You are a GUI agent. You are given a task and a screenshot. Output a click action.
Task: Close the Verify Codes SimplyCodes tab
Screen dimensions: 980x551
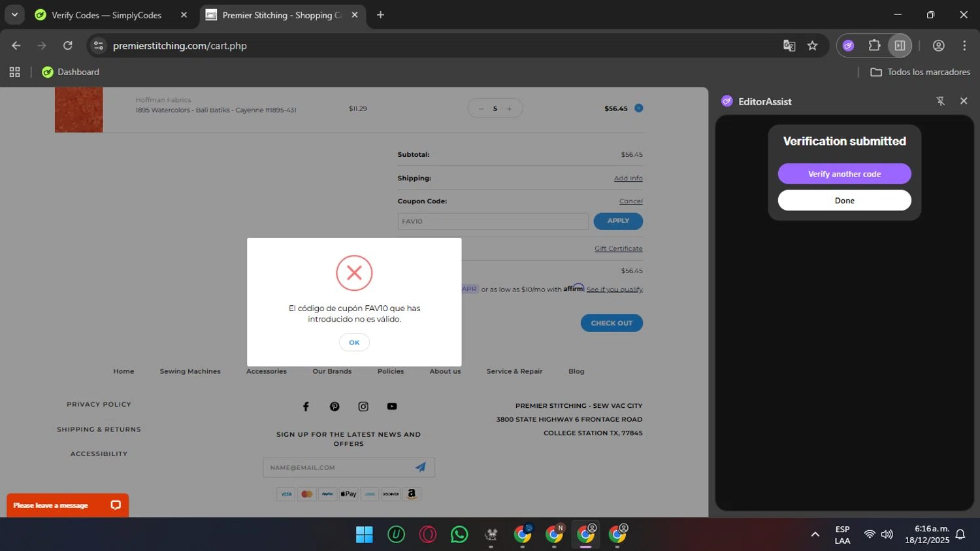[x=184, y=15]
